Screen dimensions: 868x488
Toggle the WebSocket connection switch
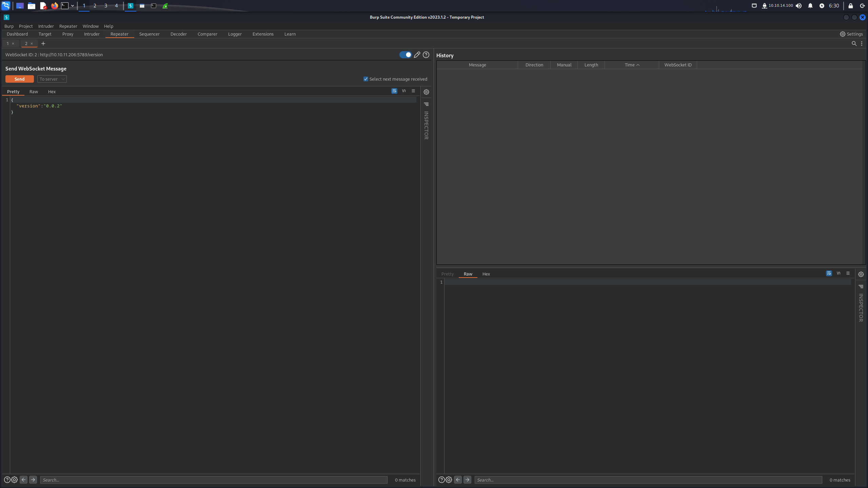(406, 55)
